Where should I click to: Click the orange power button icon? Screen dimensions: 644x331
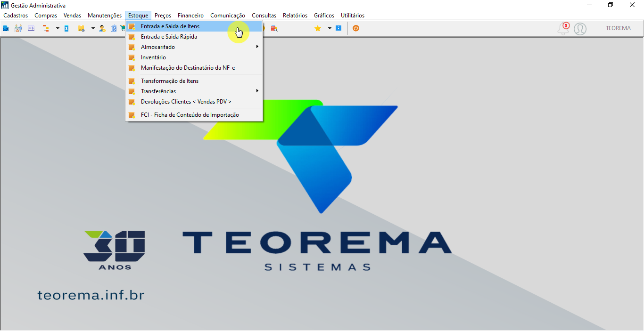click(356, 28)
